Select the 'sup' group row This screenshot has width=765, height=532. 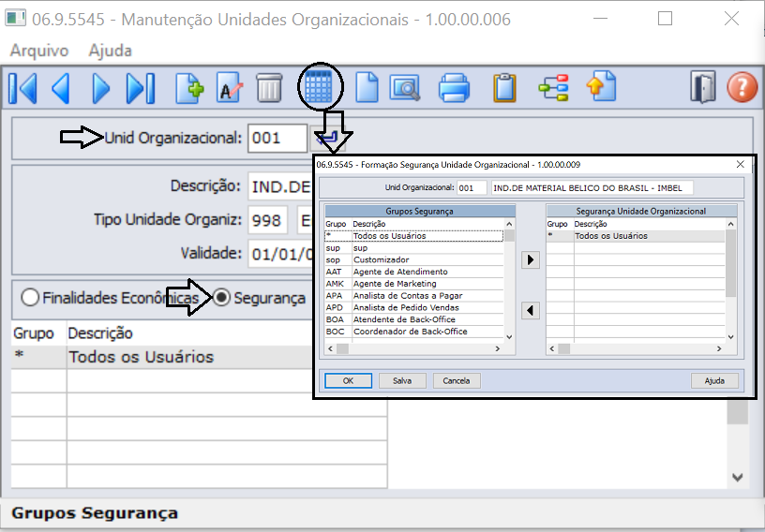[413, 248]
